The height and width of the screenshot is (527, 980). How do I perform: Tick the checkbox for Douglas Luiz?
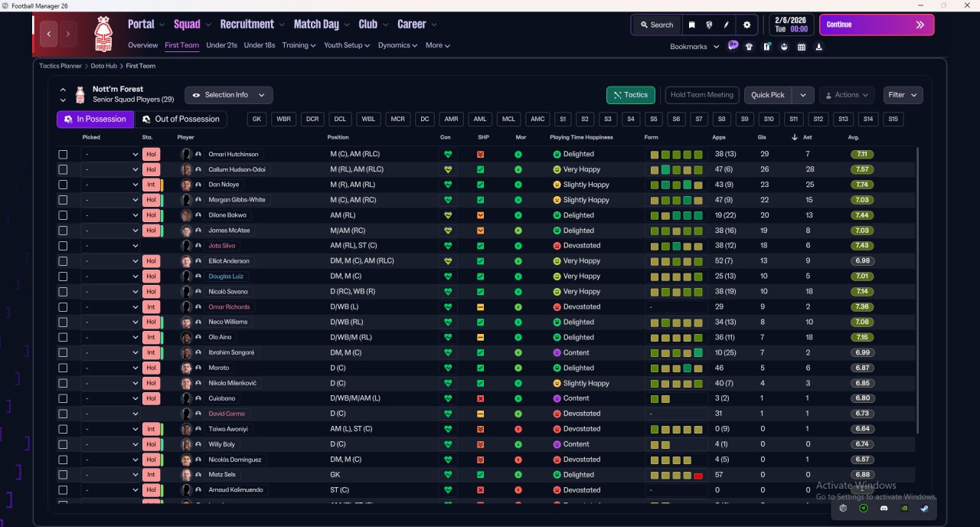click(63, 277)
